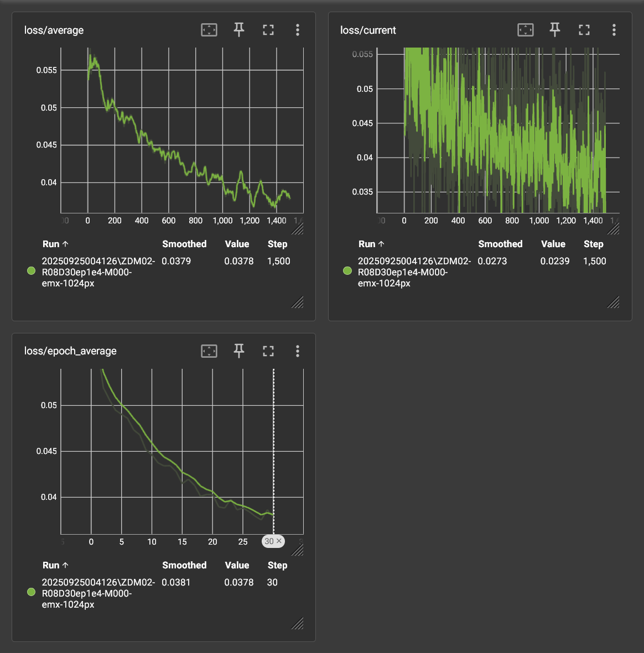This screenshot has width=644, height=653.
Task: Open more options menu for loss/average
Action: 298,30
